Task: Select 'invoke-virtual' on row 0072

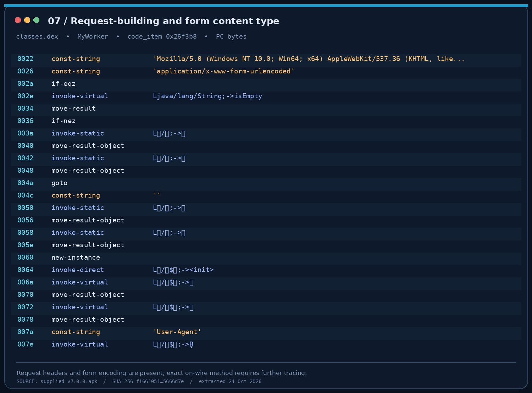Action: coord(80,307)
